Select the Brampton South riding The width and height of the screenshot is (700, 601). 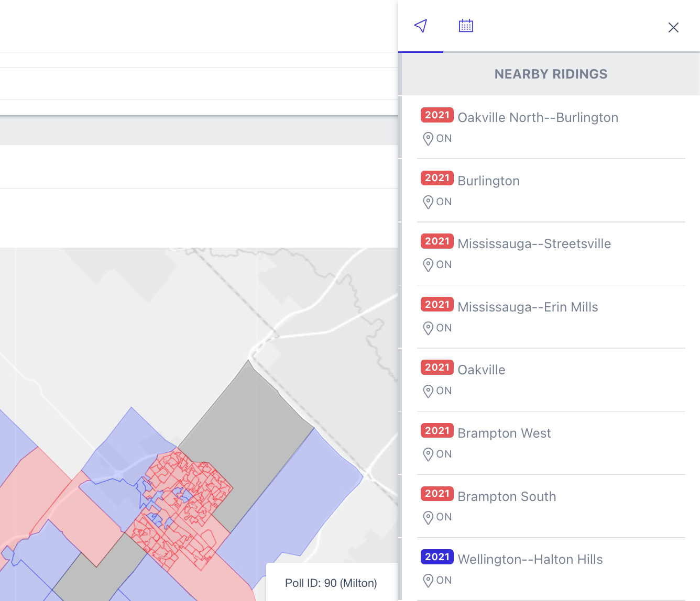click(507, 496)
